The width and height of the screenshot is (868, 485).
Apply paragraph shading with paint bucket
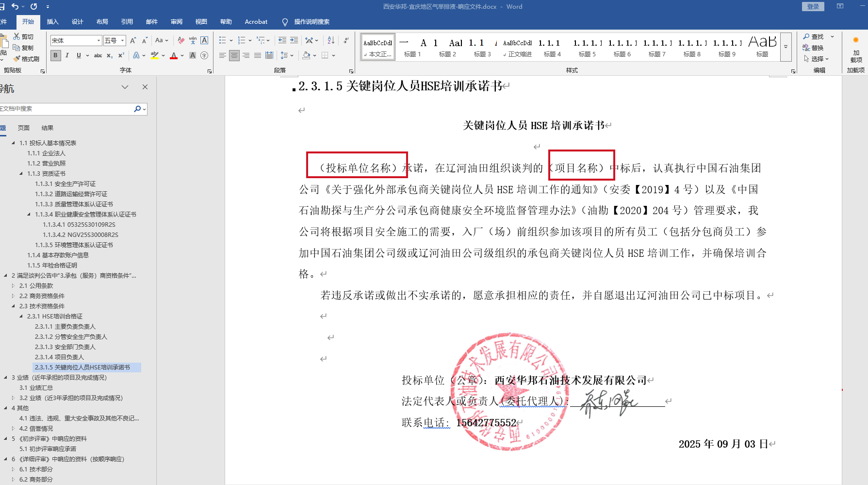(306, 55)
